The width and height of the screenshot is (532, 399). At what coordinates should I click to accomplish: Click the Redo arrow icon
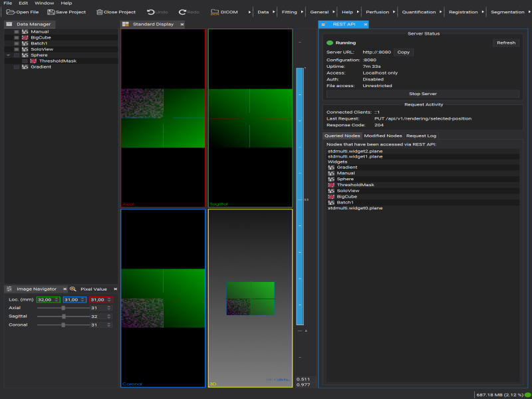point(182,12)
